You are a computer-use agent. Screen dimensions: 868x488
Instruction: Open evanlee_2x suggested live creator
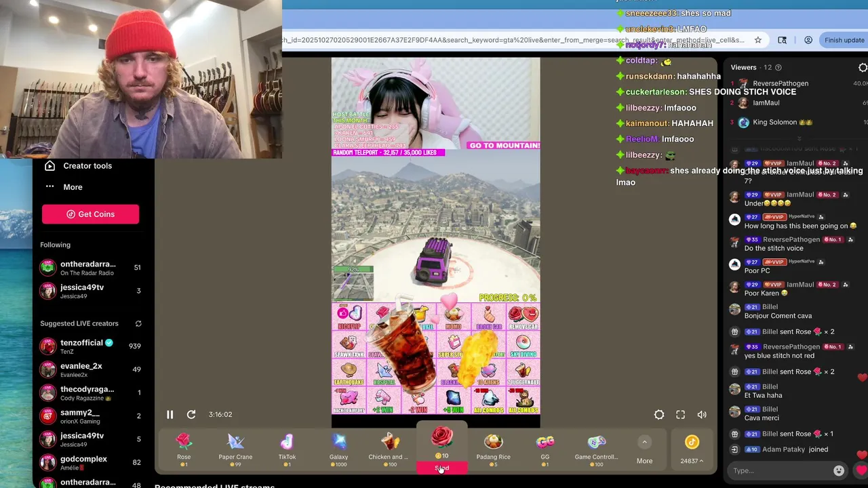coord(90,369)
